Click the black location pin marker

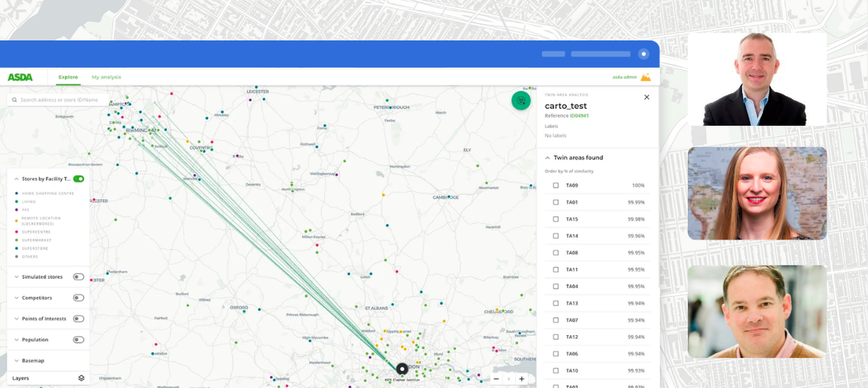point(402,368)
